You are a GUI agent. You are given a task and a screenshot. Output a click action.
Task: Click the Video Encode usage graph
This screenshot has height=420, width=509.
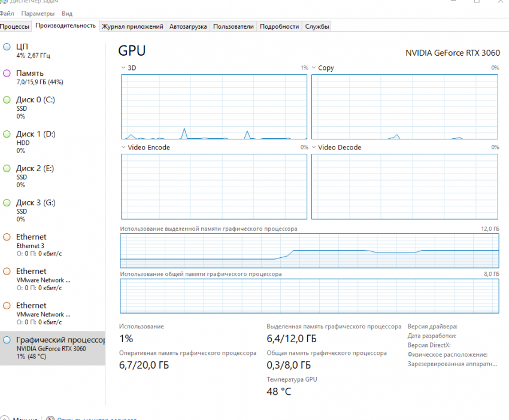coord(214,187)
